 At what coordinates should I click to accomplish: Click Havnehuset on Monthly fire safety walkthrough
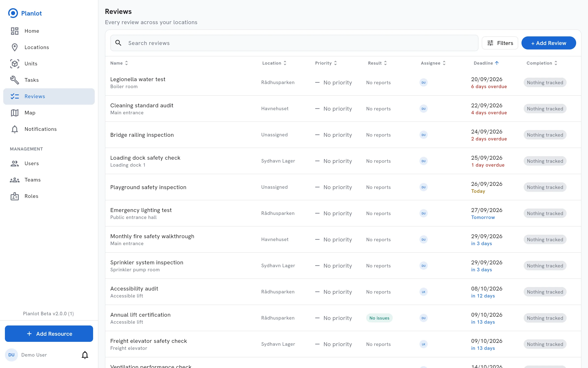coord(275,239)
